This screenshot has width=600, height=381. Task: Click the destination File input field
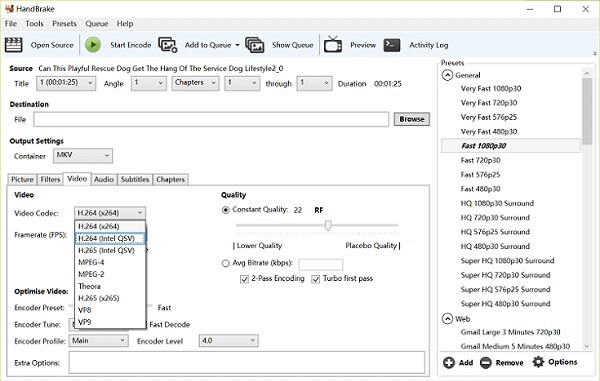pos(211,119)
